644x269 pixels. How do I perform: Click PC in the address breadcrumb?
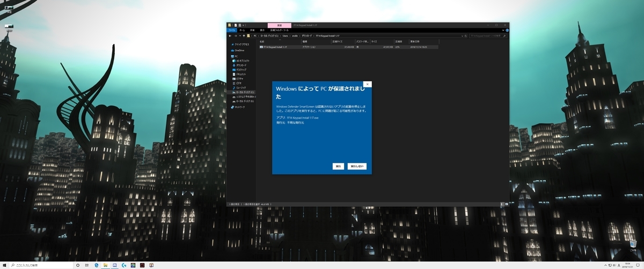[255, 36]
